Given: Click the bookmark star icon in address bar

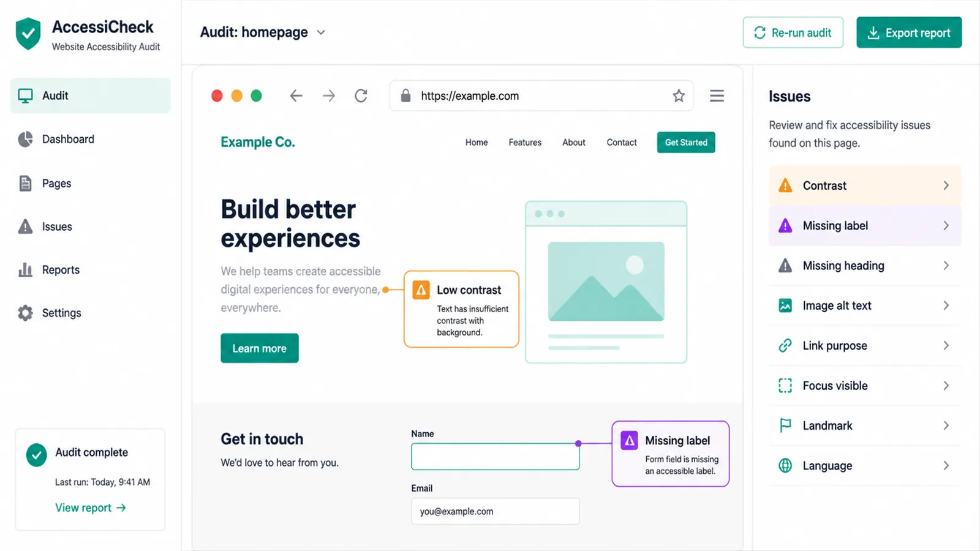Looking at the screenshot, I should pos(679,96).
